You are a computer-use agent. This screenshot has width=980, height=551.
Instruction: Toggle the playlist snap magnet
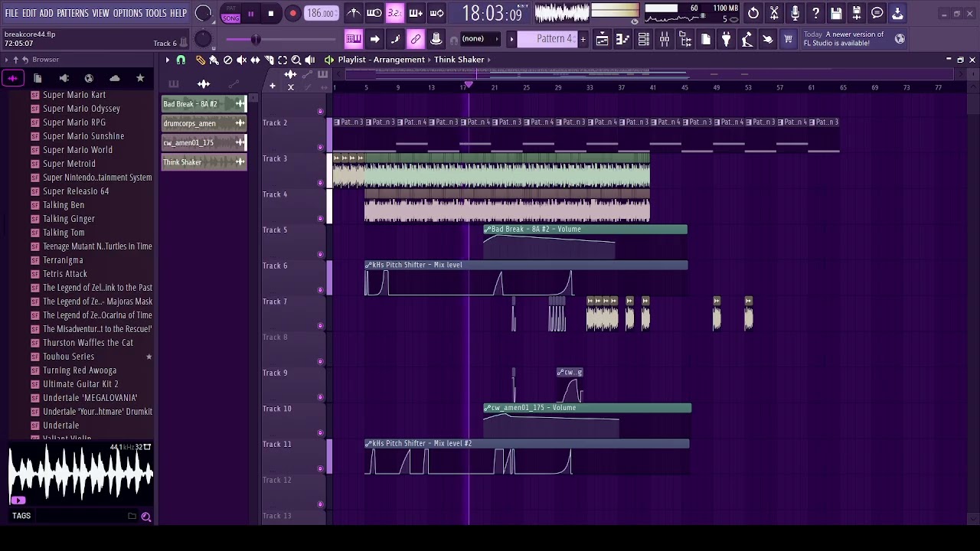click(181, 60)
